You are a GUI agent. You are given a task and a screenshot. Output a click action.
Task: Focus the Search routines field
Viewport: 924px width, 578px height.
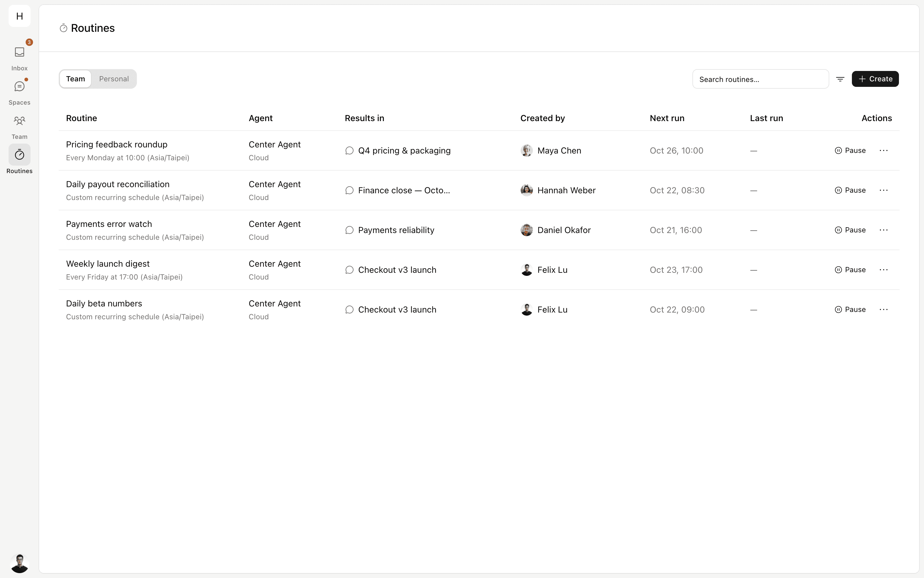tap(761, 79)
